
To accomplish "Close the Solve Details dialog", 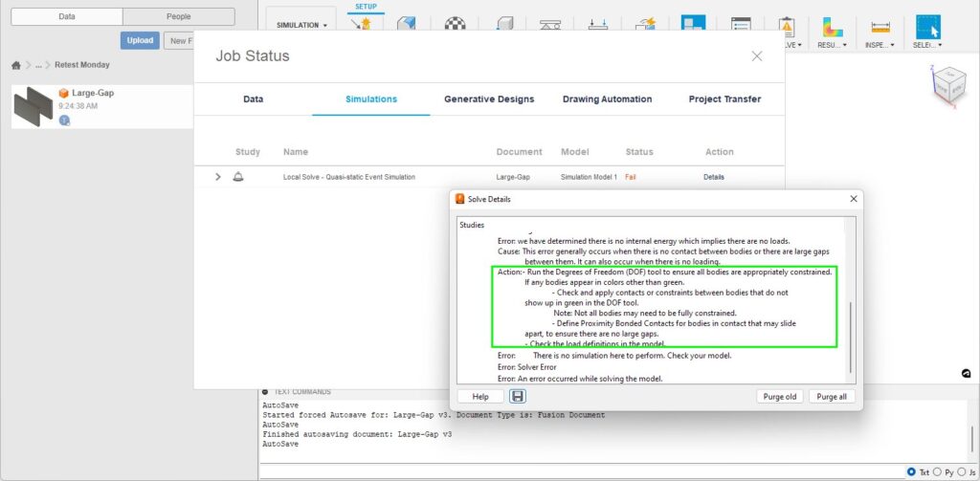I will pos(854,199).
